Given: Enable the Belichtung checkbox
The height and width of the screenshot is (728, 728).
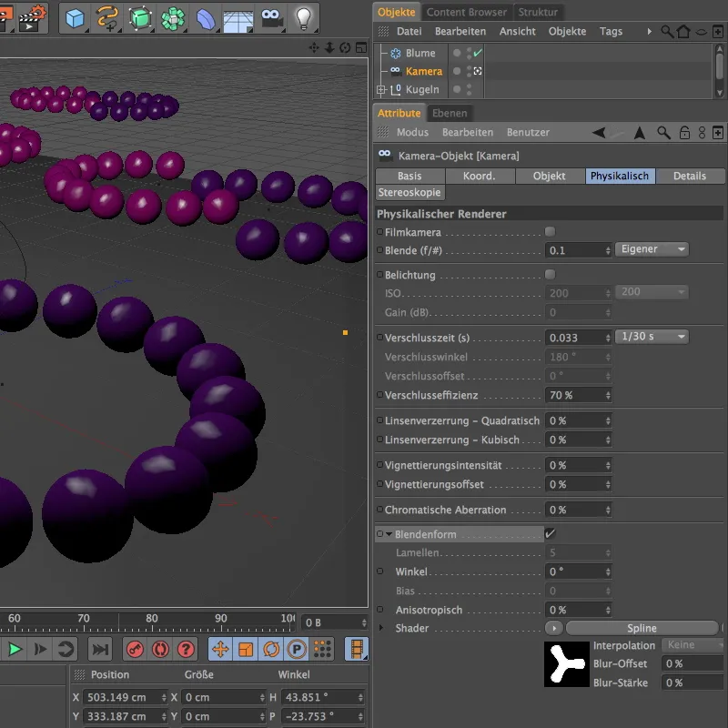Looking at the screenshot, I should pos(551,275).
